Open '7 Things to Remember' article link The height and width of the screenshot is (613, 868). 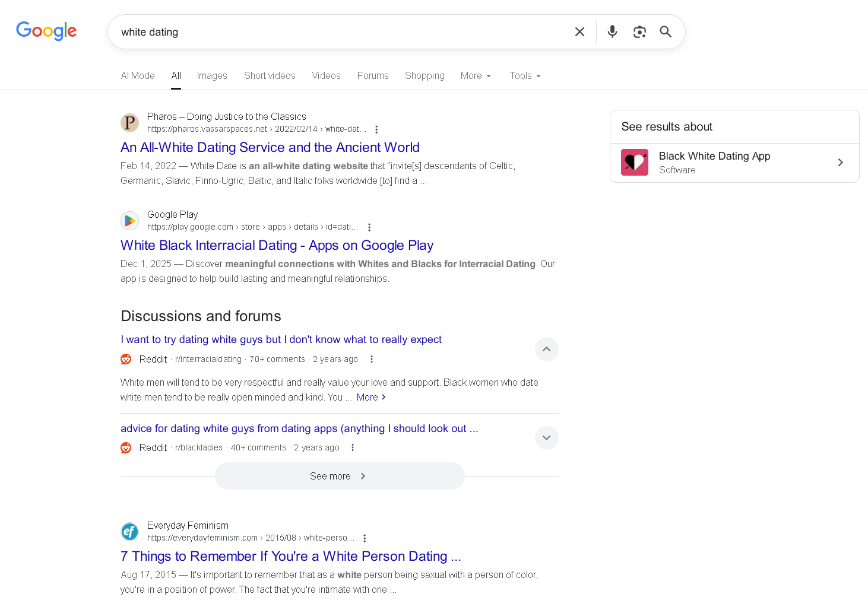tap(290, 557)
